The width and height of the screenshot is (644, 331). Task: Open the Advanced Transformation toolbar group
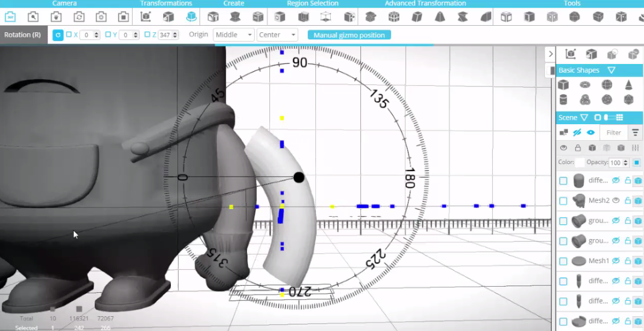[x=426, y=3]
